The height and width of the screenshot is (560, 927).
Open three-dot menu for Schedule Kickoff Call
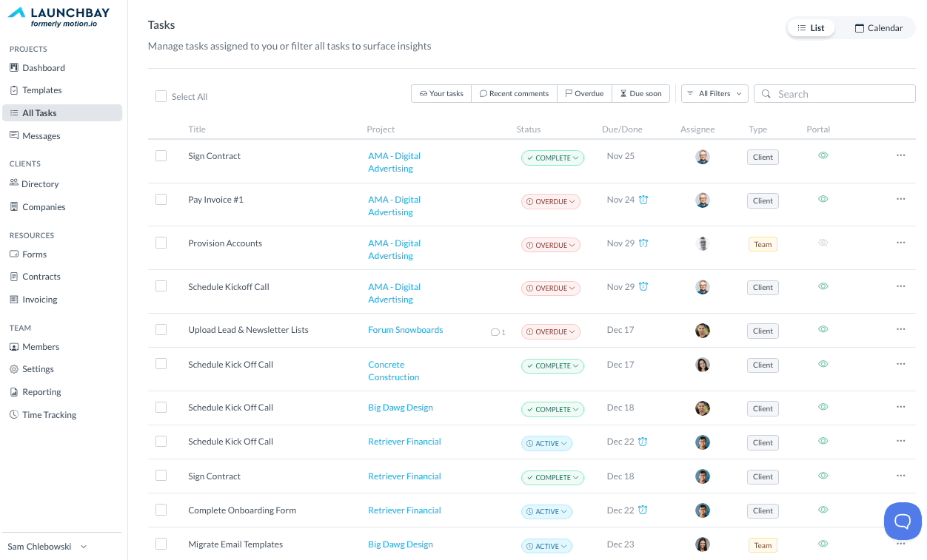[900, 286]
